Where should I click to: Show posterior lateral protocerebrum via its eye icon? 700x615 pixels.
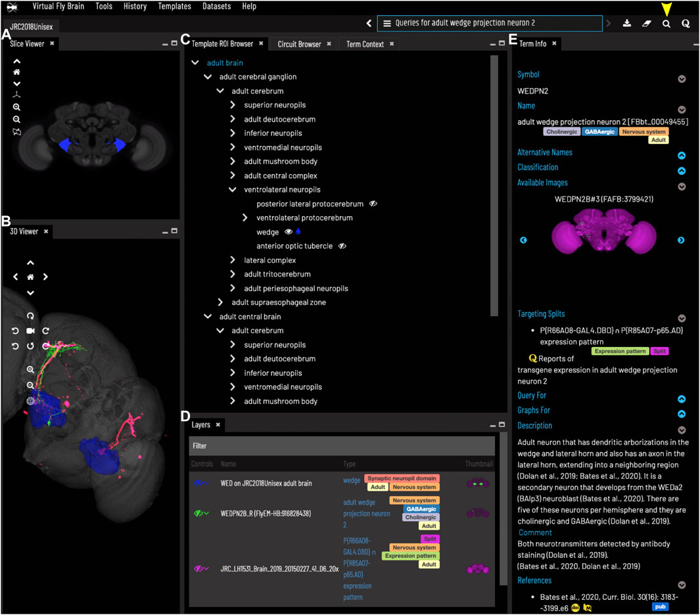pos(373,204)
